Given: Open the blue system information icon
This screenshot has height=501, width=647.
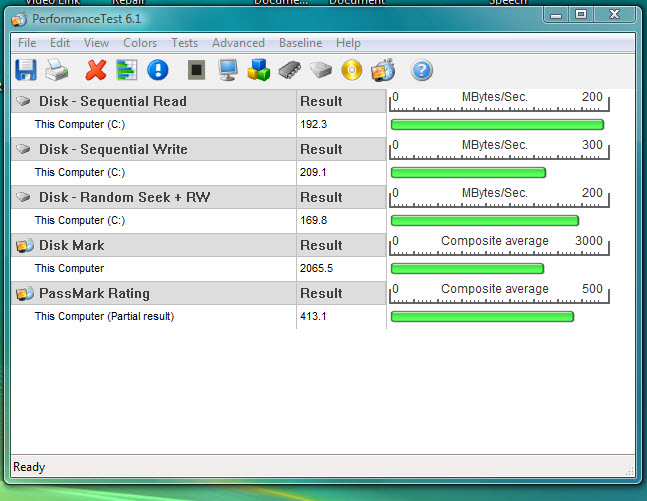Looking at the screenshot, I should 158,70.
